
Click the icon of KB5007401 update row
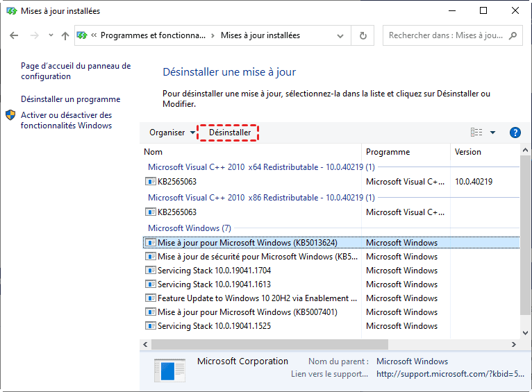150,312
